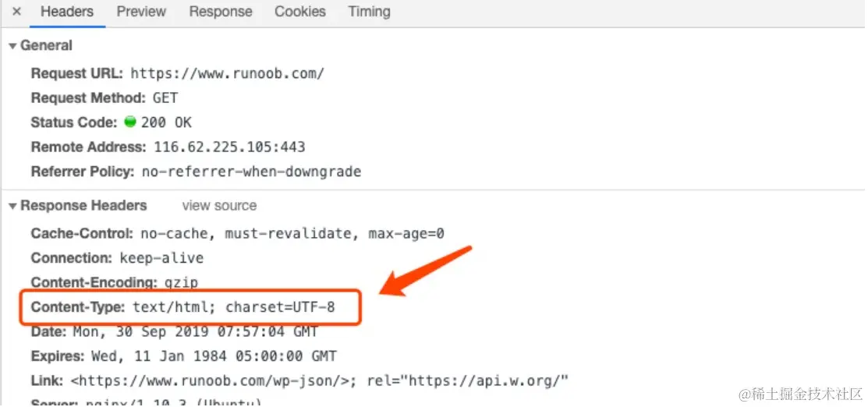This screenshot has width=868, height=407.
Task: Switch to the Headers tab
Action: point(66,12)
